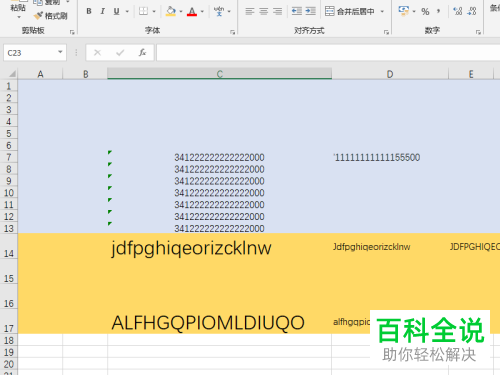
Task: Click cell D7 with '1111111111155500
Action: pos(390,157)
